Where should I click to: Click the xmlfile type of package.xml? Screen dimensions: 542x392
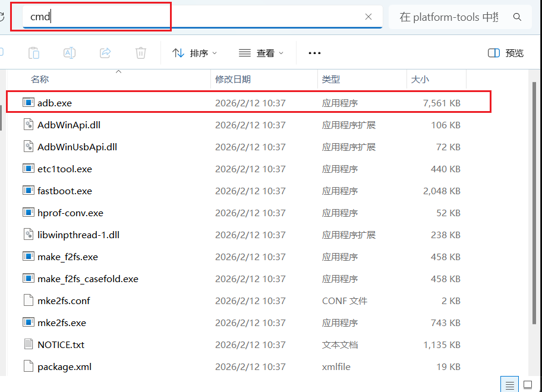click(336, 367)
